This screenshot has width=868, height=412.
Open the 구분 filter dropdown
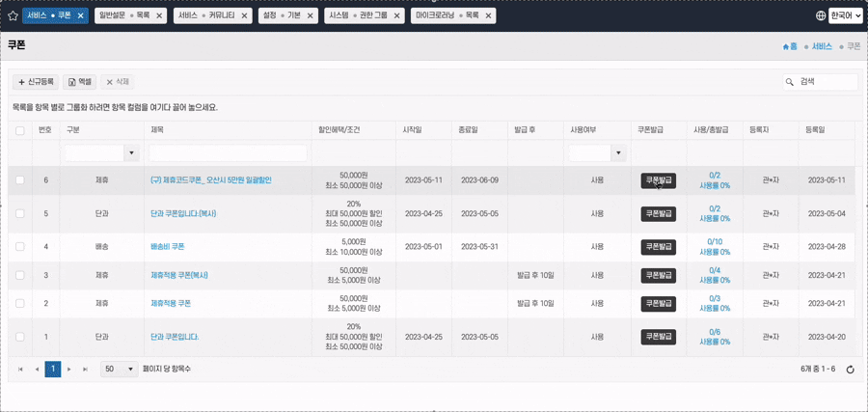click(x=131, y=153)
